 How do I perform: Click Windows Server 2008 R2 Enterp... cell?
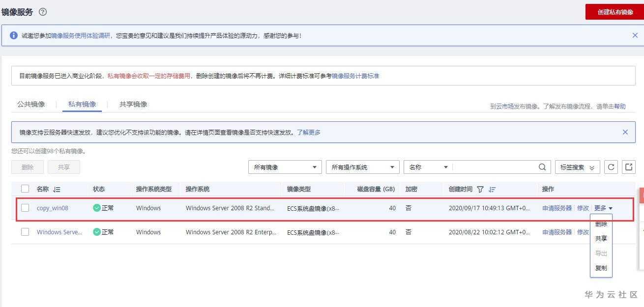231,232
